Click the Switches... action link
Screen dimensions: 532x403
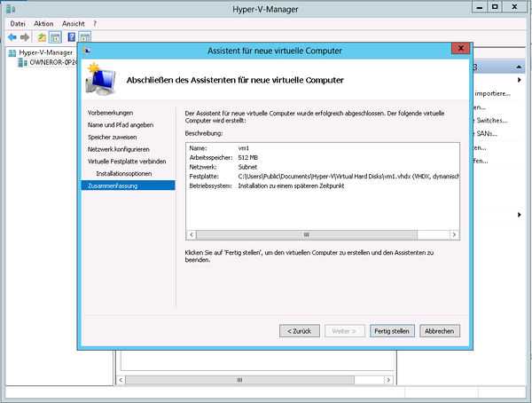[491, 121]
